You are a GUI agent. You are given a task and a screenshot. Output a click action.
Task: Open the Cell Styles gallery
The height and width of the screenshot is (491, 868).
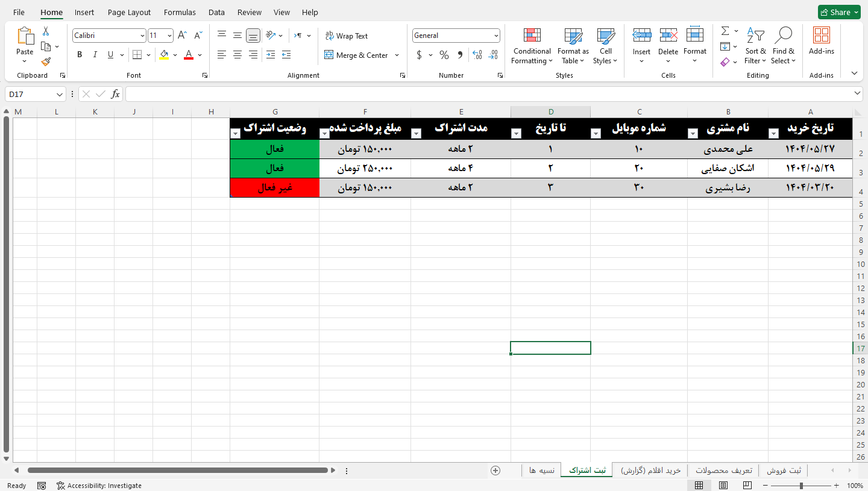pos(605,46)
